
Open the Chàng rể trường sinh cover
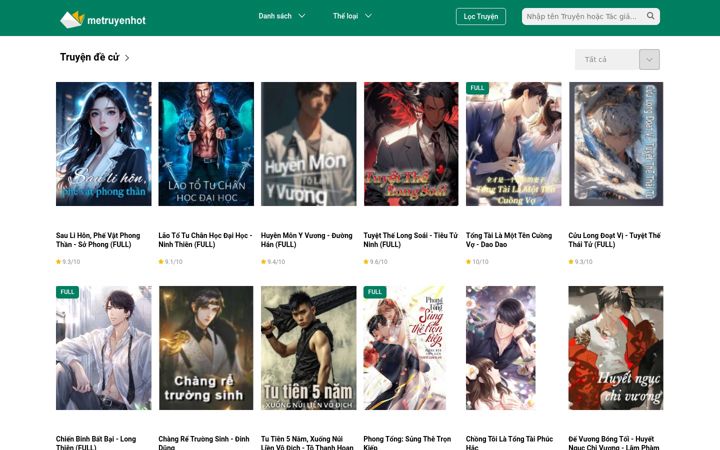pos(206,348)
